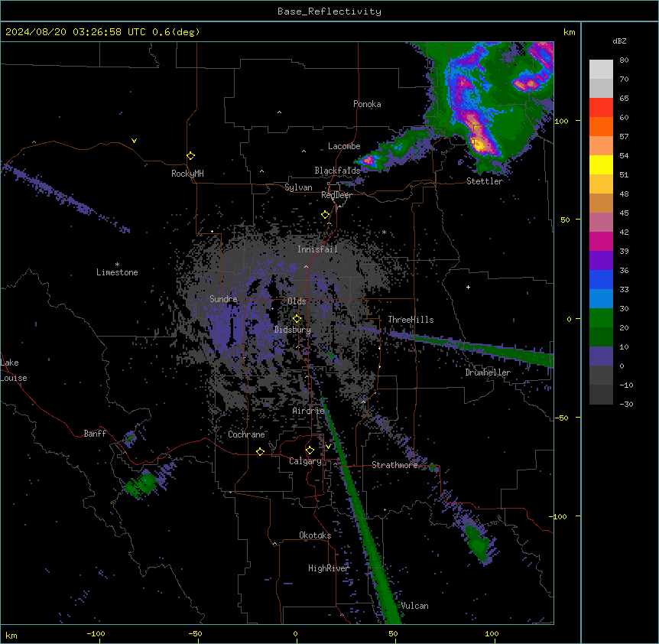Click the HighRiver label
The image size is (659, 644).
(328, 568)
